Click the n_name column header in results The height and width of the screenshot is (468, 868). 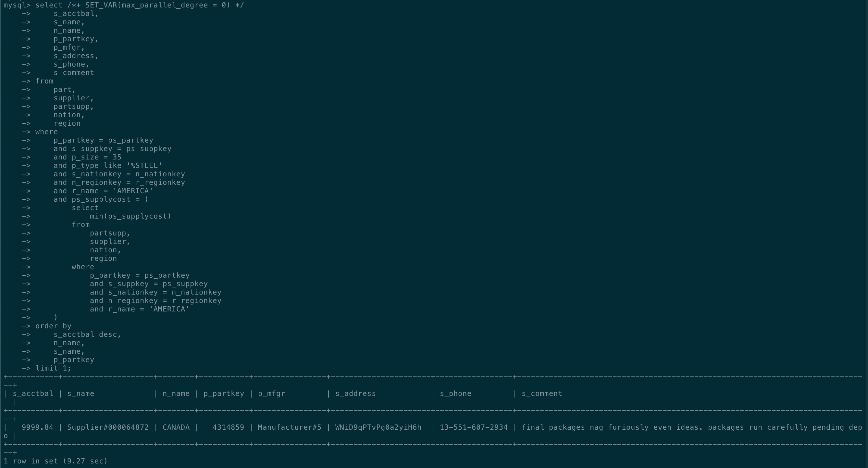click(x=176, y=394)
